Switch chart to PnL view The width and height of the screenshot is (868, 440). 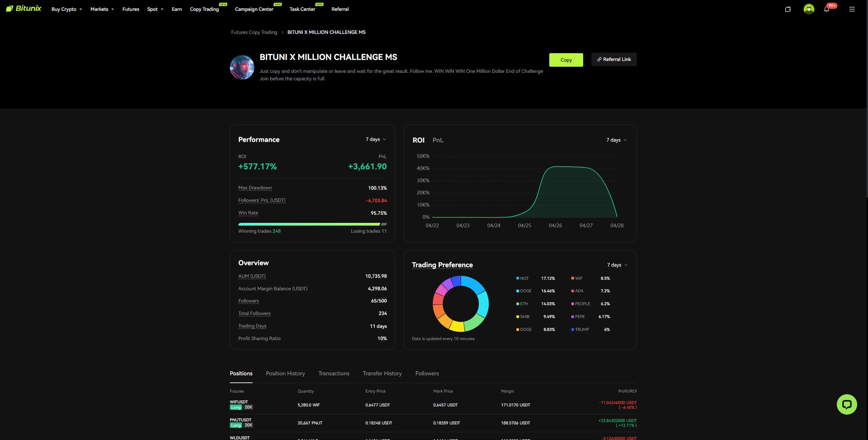[x=438, y=140]
